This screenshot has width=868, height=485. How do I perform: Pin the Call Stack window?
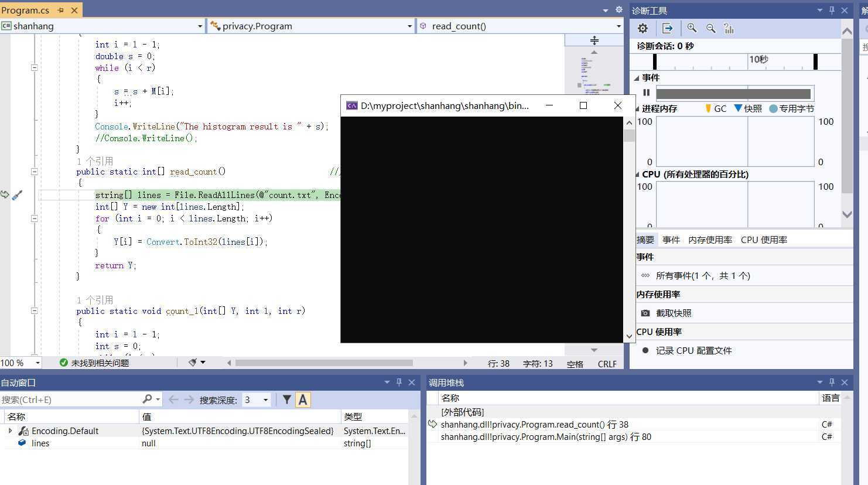pos(832,382)
